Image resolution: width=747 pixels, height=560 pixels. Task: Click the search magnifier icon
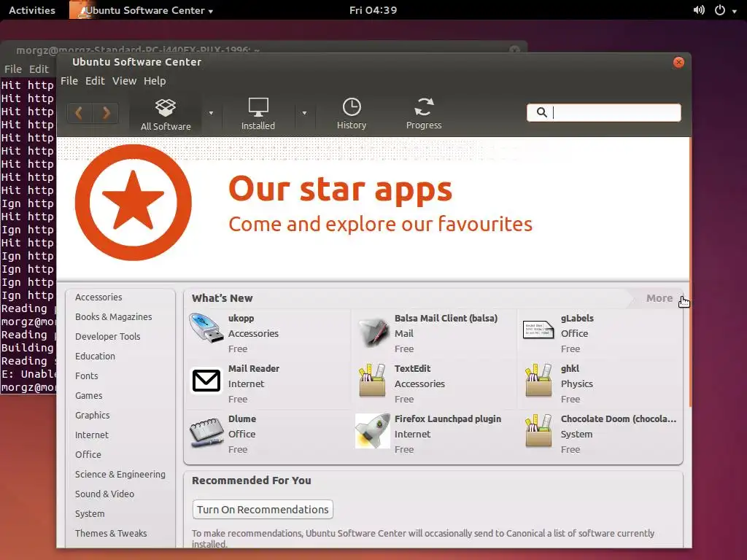pos(542,112)
